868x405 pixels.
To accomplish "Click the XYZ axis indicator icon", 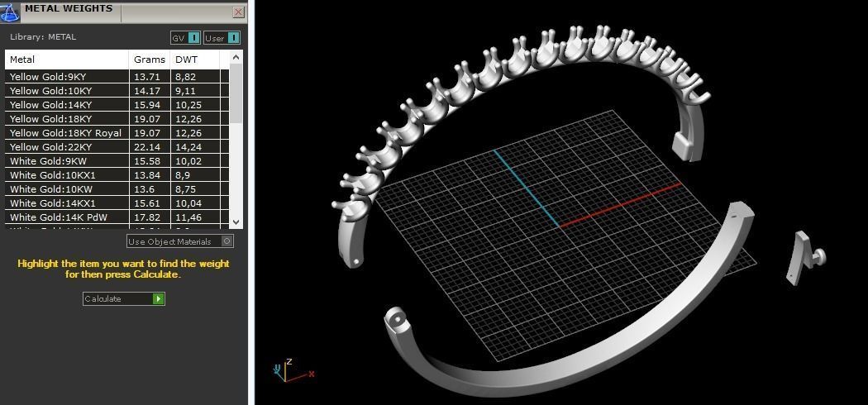I will click(293, 370).
